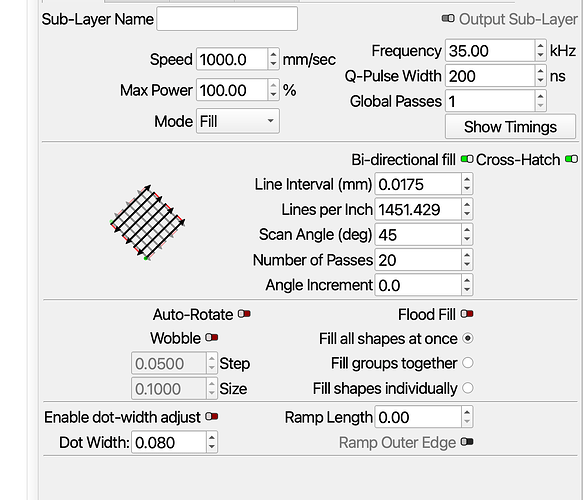Increase the Speed value with stepper
The width and height of the screenshot is (583, 500).
tap(273, 55)
